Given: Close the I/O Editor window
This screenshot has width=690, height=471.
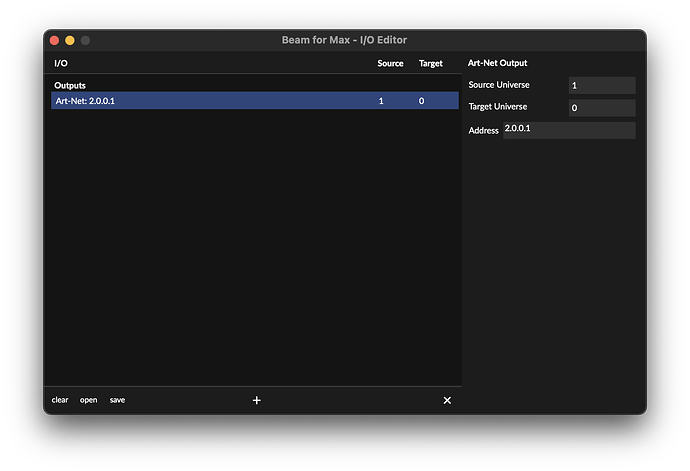Looking at the screenshot, I should (x=55, y=40).
